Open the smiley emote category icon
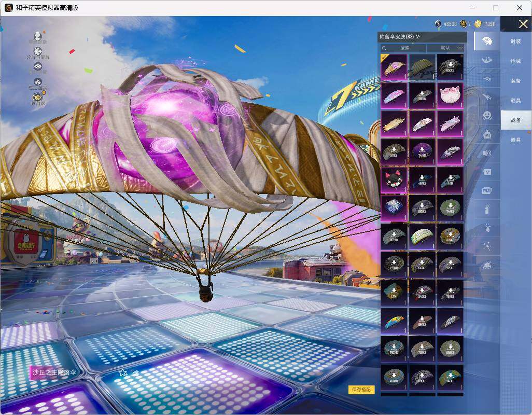The width and height of the screenshot is (532, 415). [487, 116]
